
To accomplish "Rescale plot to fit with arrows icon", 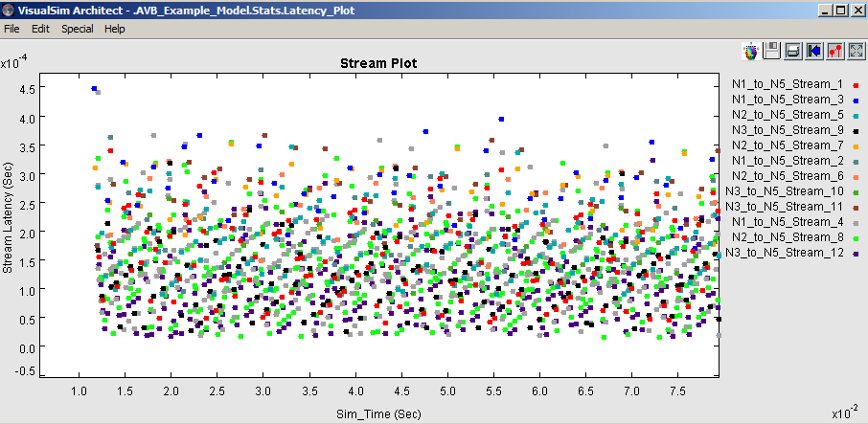I will coord(857,50).
